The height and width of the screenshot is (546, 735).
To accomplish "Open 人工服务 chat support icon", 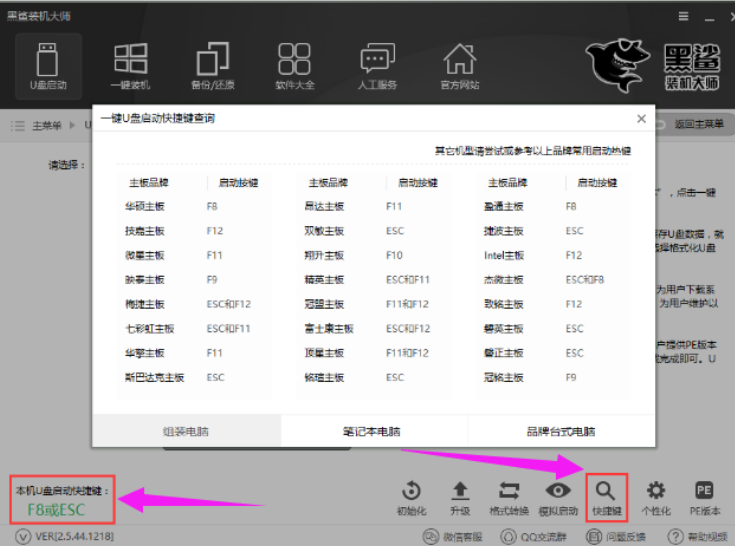I will tap(377, 66).
